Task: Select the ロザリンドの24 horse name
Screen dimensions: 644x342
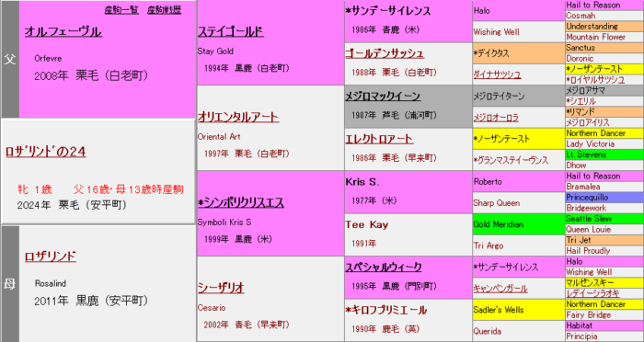Action: point(46,152)
